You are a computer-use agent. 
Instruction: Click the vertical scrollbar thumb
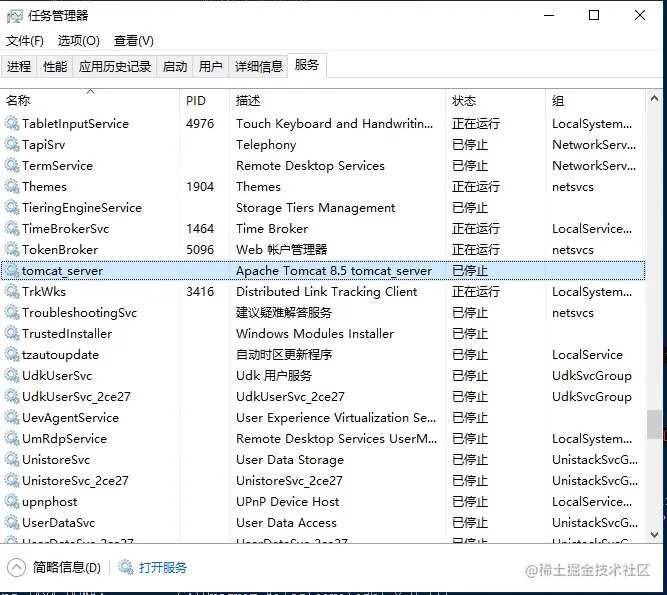(654, 424)
